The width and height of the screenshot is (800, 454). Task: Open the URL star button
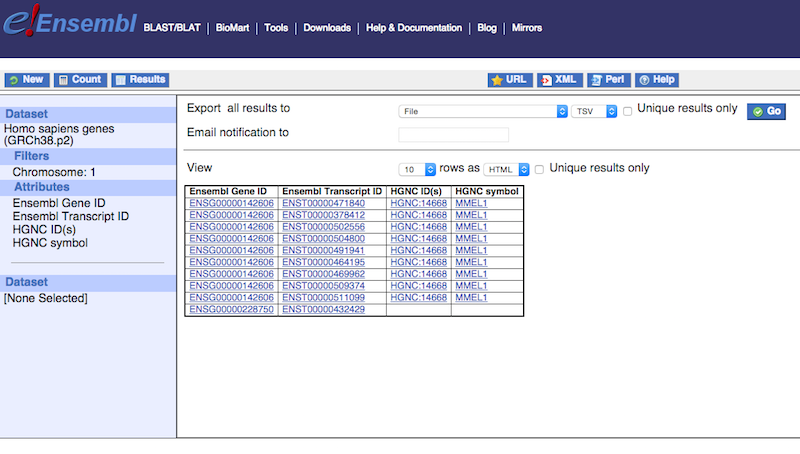tap(509, 80)
